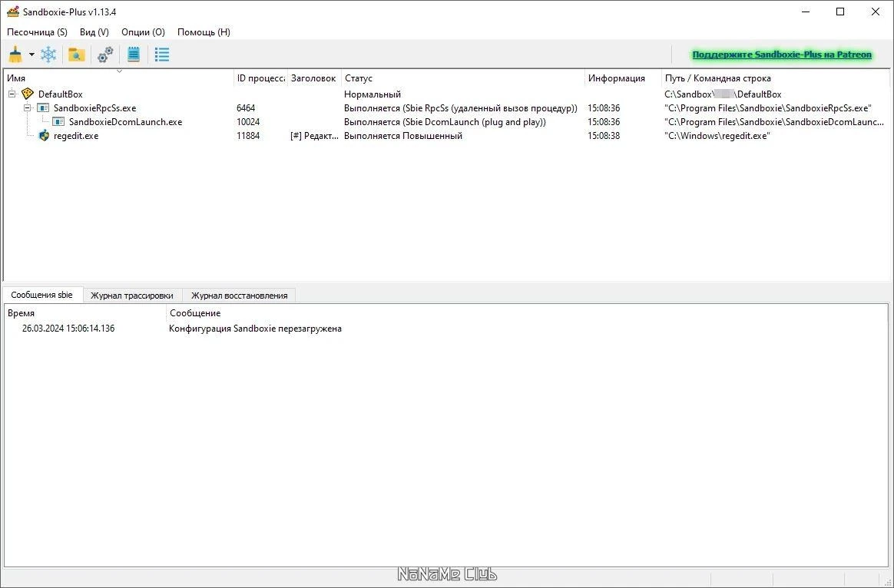Viewport: 894px width, 588px height.
Task: Click the folder with magnifier toolbar icon
Action: tap(76, 55)
